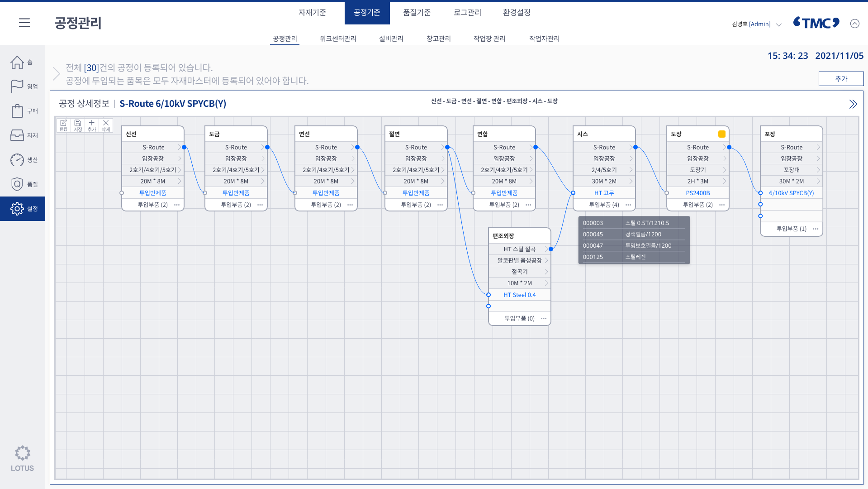The width and height of the screenshot is (868, 489).
Task: Open ellipsis menu for 시스 투입부품 (4)
Action: tap(628, 205)
